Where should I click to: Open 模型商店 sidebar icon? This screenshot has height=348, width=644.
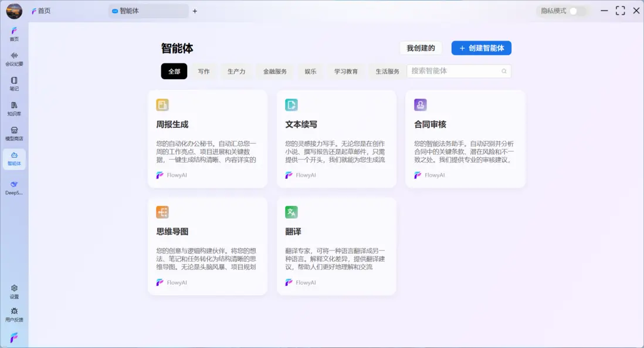pos(14,134)
